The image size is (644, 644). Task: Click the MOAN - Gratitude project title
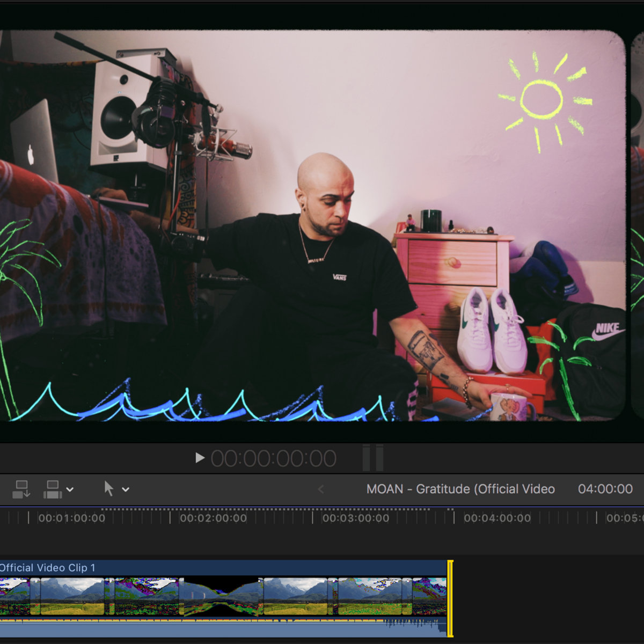pos(460,489)
